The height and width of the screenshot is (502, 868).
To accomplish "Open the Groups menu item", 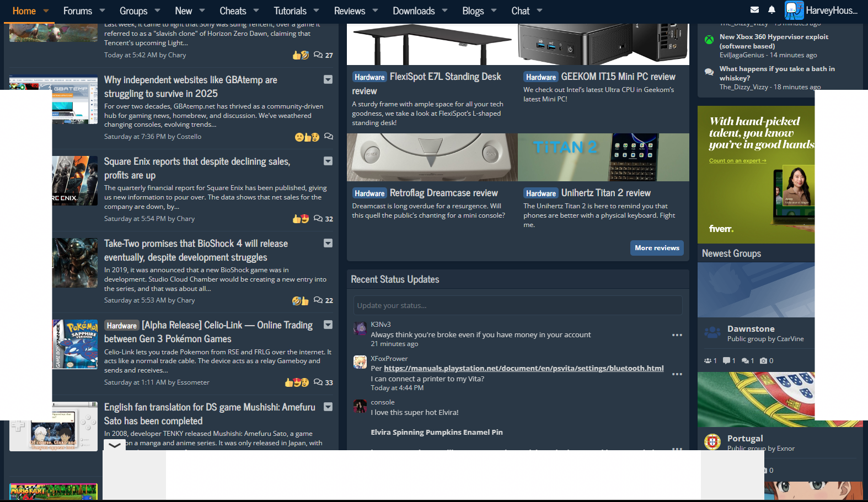I will [133, 11].
